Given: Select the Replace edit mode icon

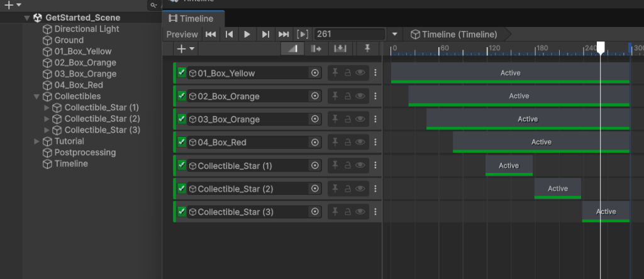Looking at the screenshot, I should [x=340, y=48].
